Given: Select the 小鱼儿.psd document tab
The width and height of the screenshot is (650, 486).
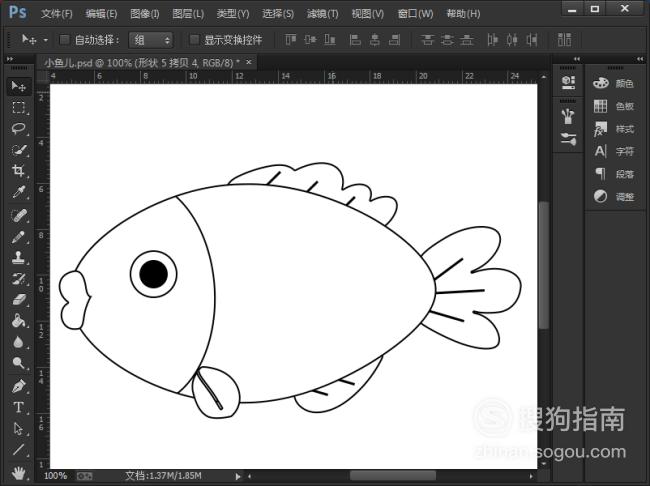Looking at the screenshot, I should [x=147, y=63].
